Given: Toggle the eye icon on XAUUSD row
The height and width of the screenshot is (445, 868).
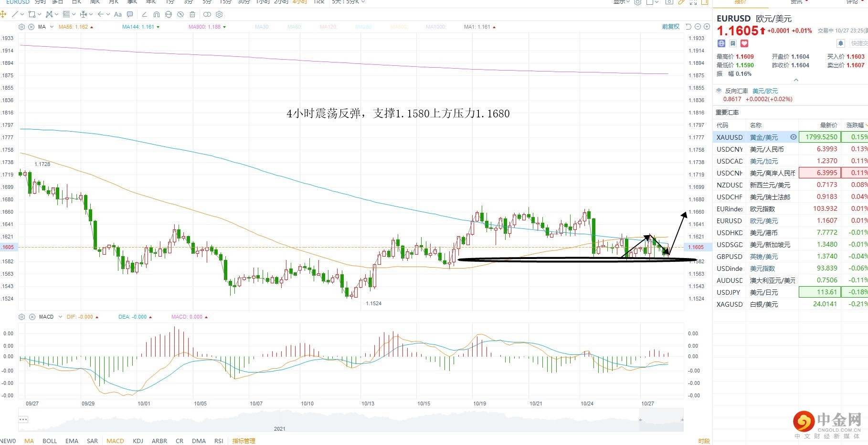Looking at the screenshot, I should coord(794,137).
